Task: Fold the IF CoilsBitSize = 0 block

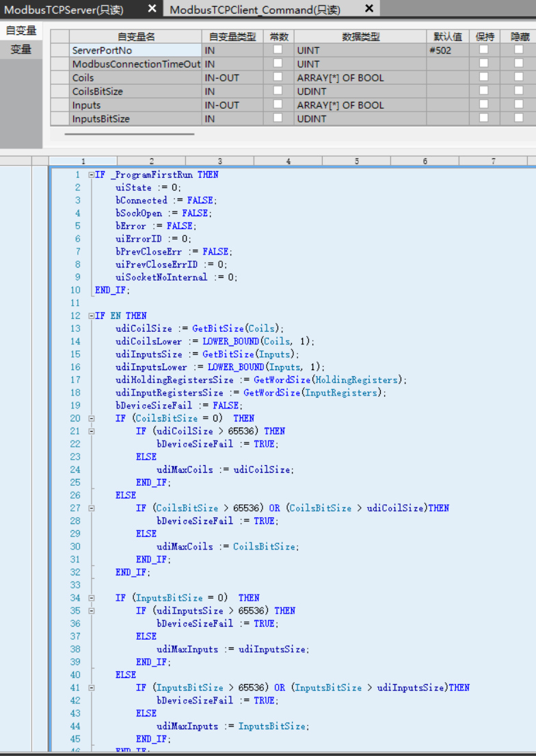Action: pos(92,418)
